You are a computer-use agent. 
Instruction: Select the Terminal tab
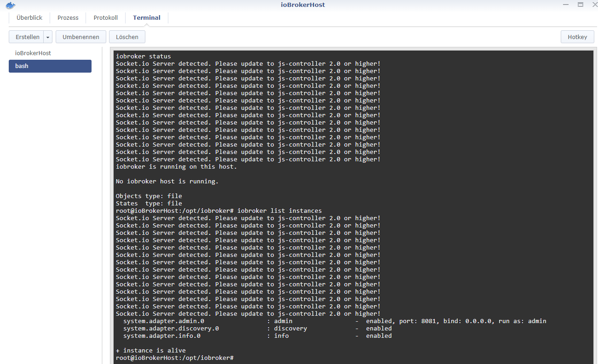[x=147, y=18]
